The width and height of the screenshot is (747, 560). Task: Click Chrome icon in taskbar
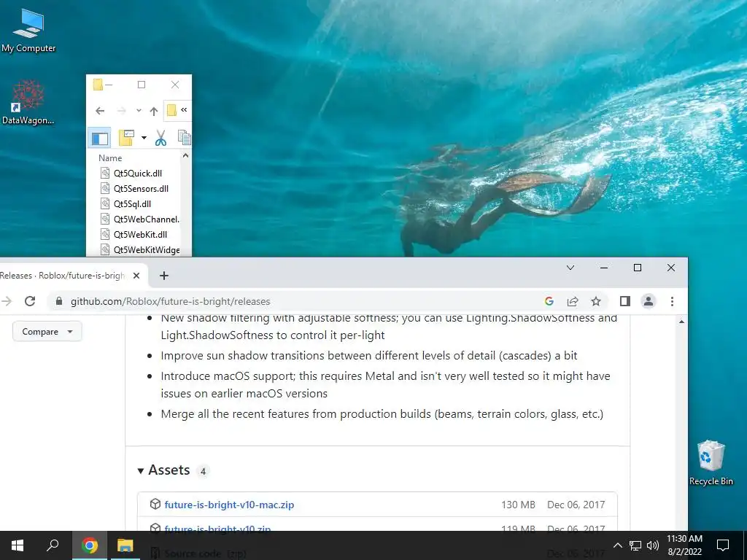(89, 545)
